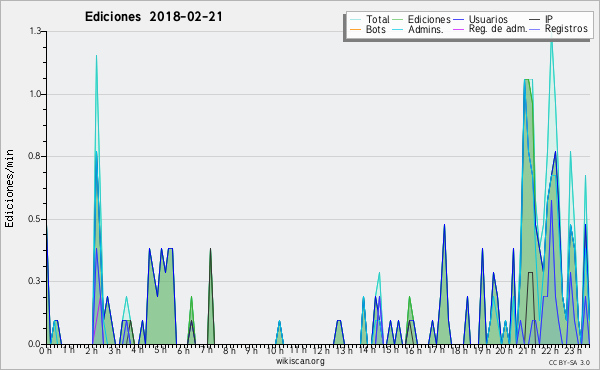Viewport: 600px width, 370px height.
Task: Click the '5 h' x-axis label
Action: (160, 350)
